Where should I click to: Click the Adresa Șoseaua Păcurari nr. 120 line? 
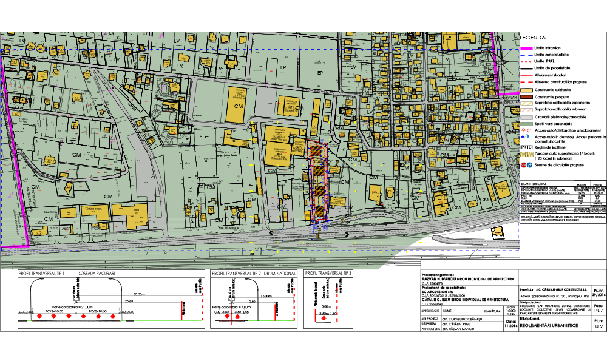tap(554, 296)
